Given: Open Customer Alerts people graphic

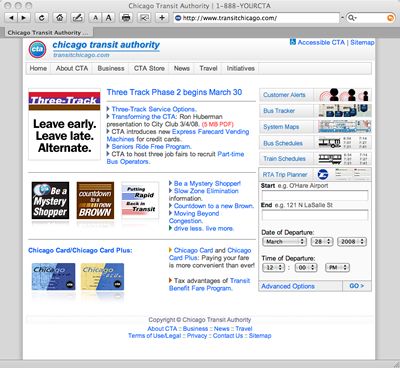Looking at the screenshot, I should (345, 95).
